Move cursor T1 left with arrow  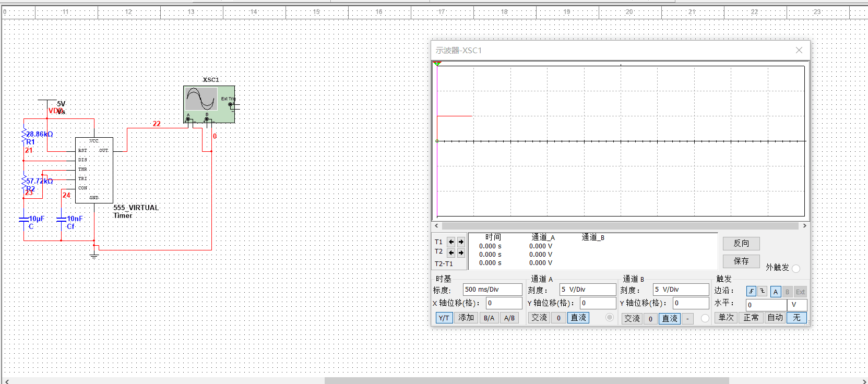451,242
